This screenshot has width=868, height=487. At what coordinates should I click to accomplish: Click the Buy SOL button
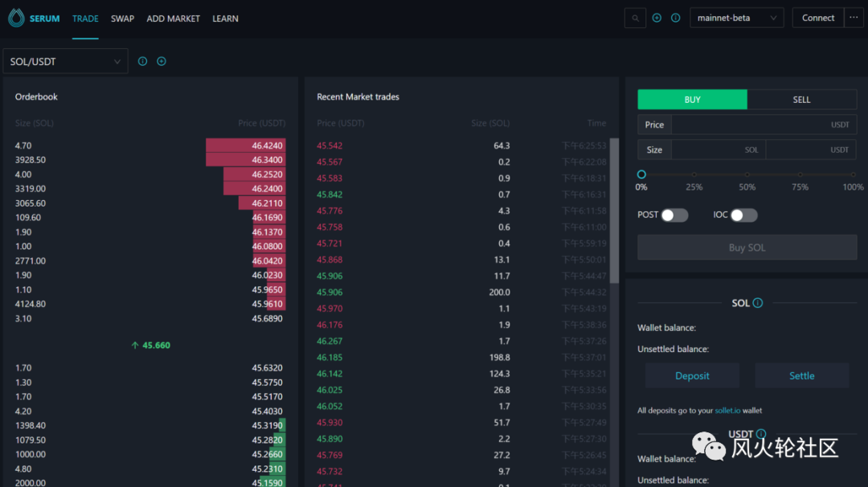coord(747,248)
